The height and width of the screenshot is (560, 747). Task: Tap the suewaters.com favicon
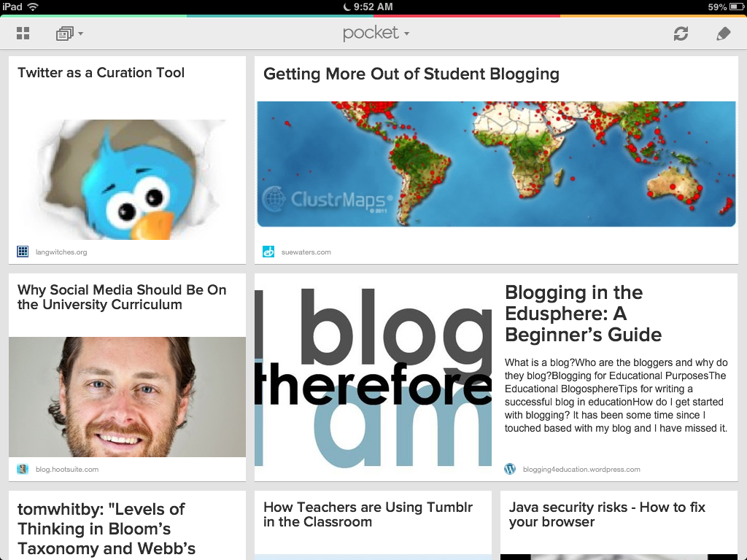268,252
